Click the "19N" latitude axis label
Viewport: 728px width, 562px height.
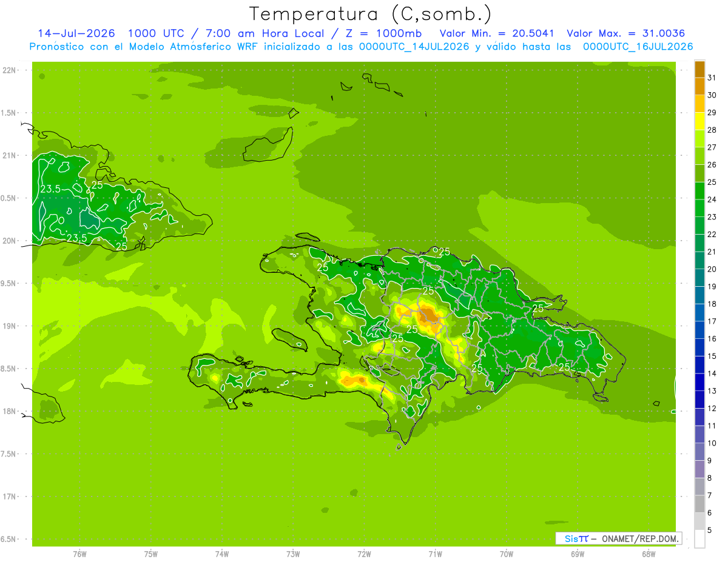pyautogui.click(x=9, y=326)
